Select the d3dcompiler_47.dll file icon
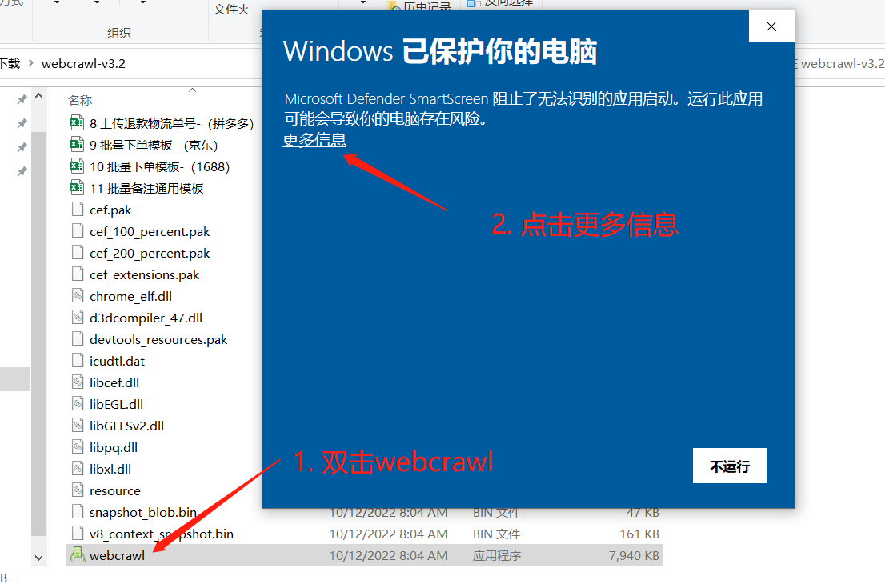The height and width of the screenshot is (588, 885). [x=78, y=317]
